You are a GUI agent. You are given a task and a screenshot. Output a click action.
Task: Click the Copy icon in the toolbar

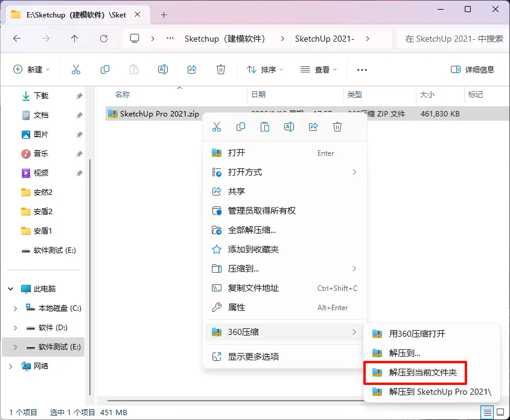pyautogui.click(x=105, y=69)
